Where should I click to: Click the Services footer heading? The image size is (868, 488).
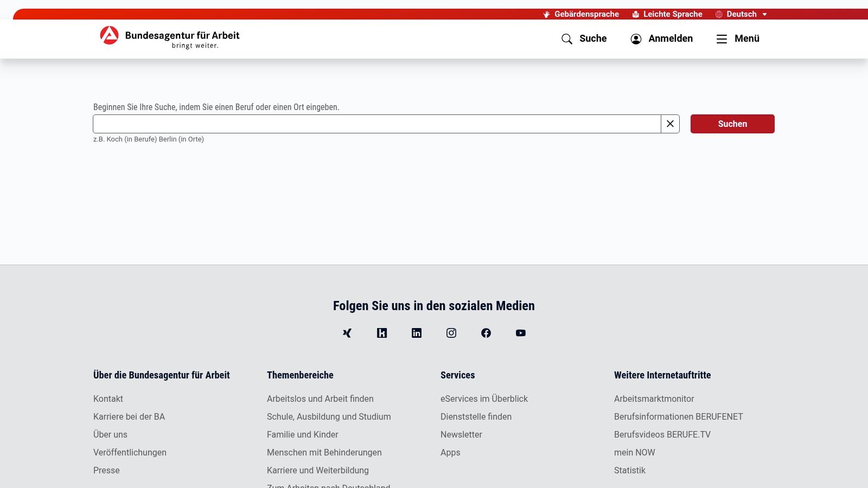(x=457, y=375)
